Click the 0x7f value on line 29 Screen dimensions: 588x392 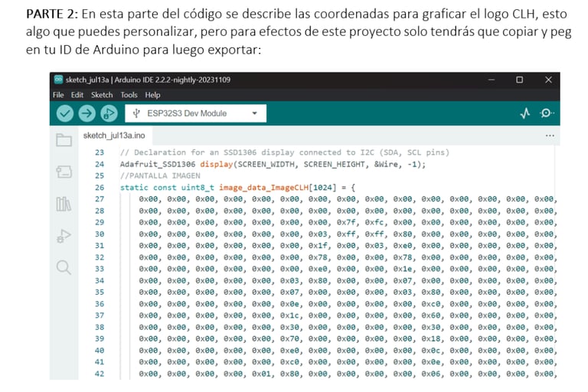point(346,222)
